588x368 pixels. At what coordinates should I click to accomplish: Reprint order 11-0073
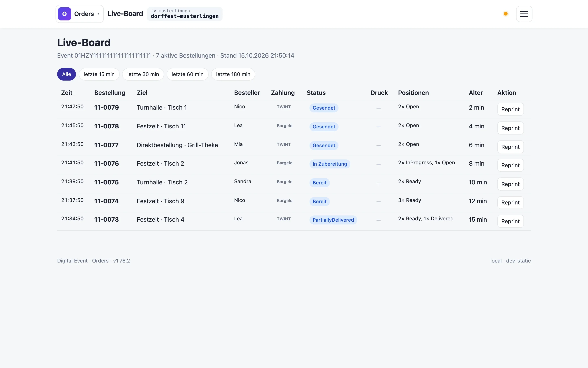(510, 221)
